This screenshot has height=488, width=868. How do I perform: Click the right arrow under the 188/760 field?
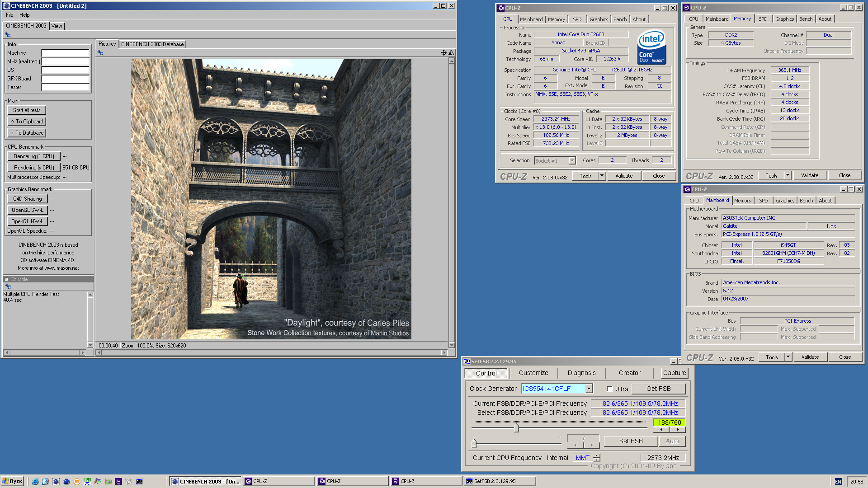point(678,430)
